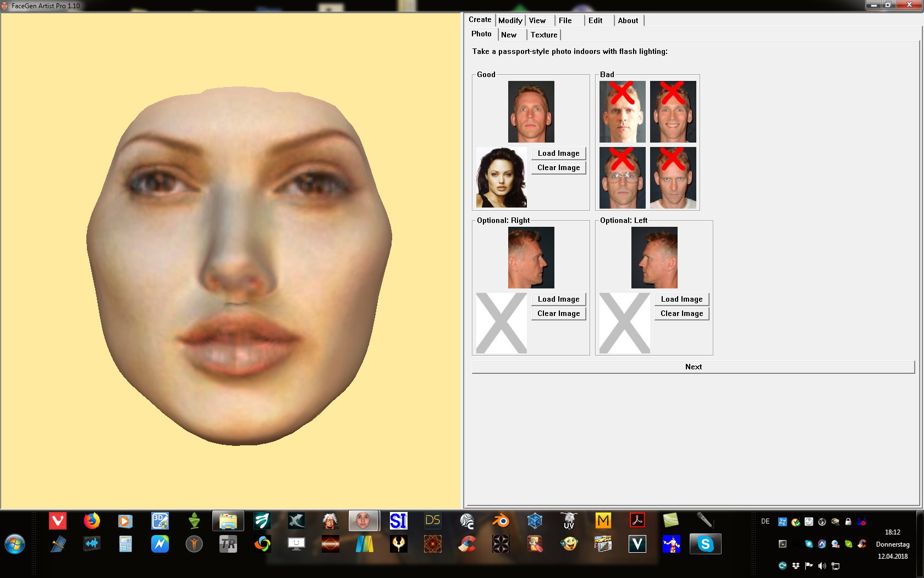Click the DE language indicator
Screen dimensions: 924x578
765,521
